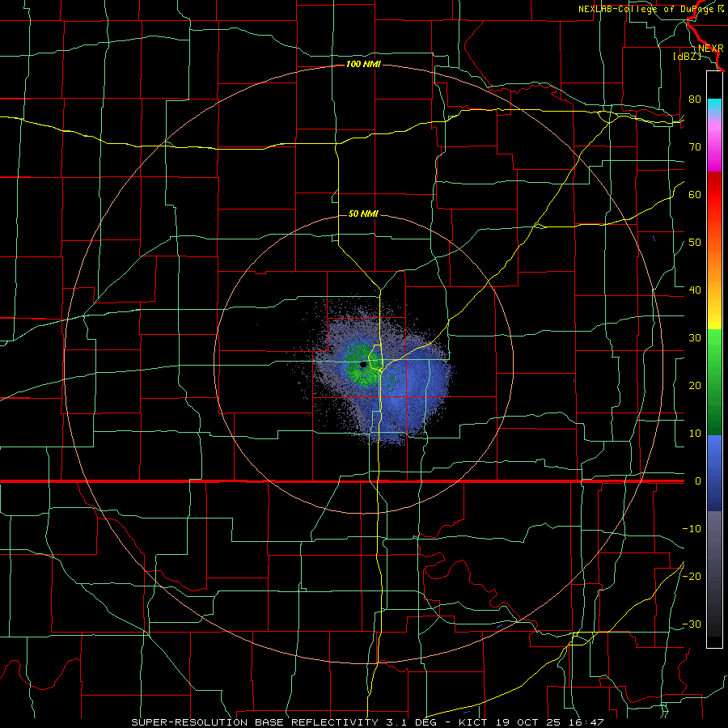This screenshot has width=728, height=728.
Task: Click the green segment of the reflectivity color bar
Action: point(714,382)
